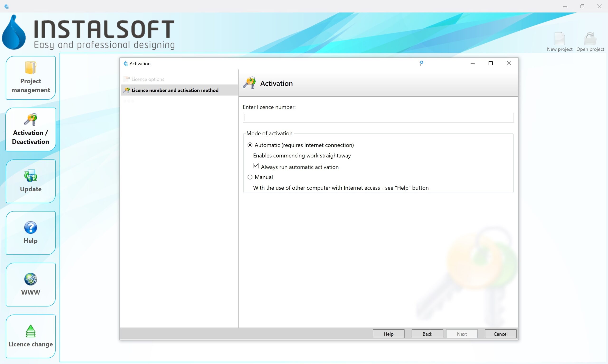
Task: Open the WWW globe link
Action: tap(31, 284)
